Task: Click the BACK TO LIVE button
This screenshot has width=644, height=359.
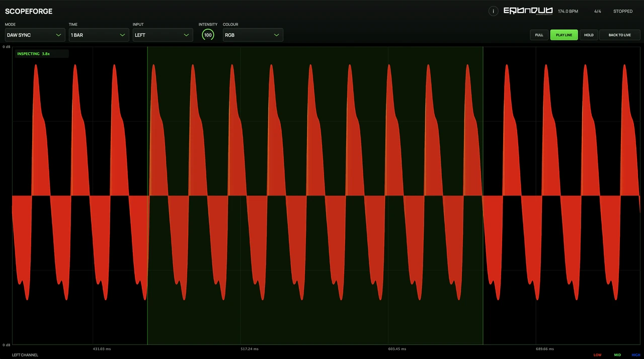Action: pyautogui.click(x=620, y=35)
